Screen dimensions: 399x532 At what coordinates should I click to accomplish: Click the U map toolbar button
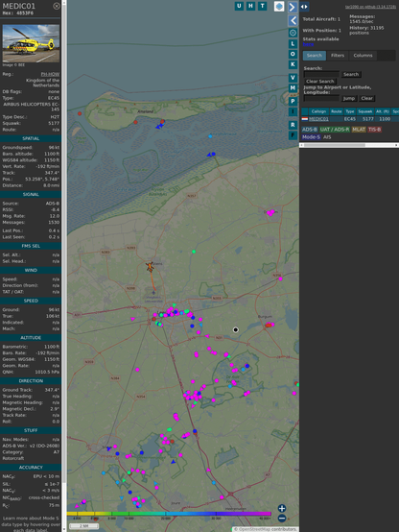239,6
